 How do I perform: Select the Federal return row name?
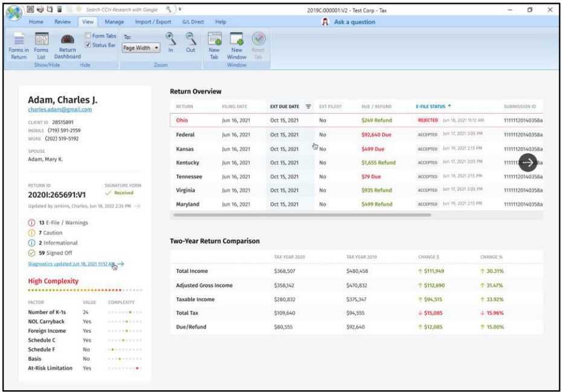click(x=185, y=135)
